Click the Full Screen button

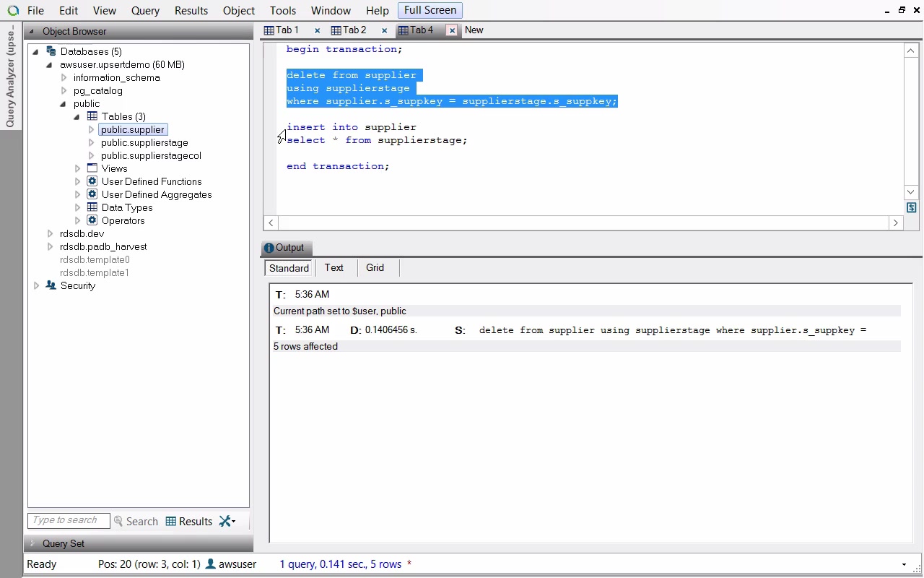pyautogui.click(x=430, y=10)
